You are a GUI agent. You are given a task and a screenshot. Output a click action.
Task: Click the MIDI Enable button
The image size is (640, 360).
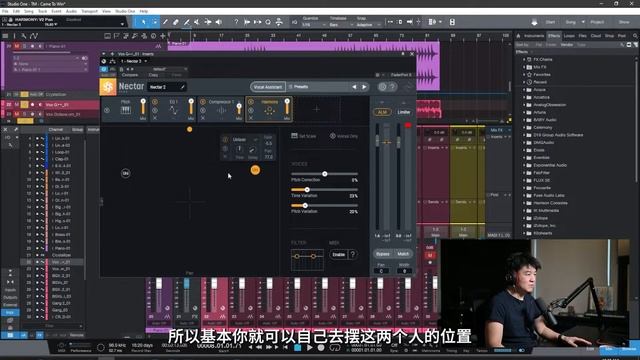pyautogui.click(x=338, y=254)
